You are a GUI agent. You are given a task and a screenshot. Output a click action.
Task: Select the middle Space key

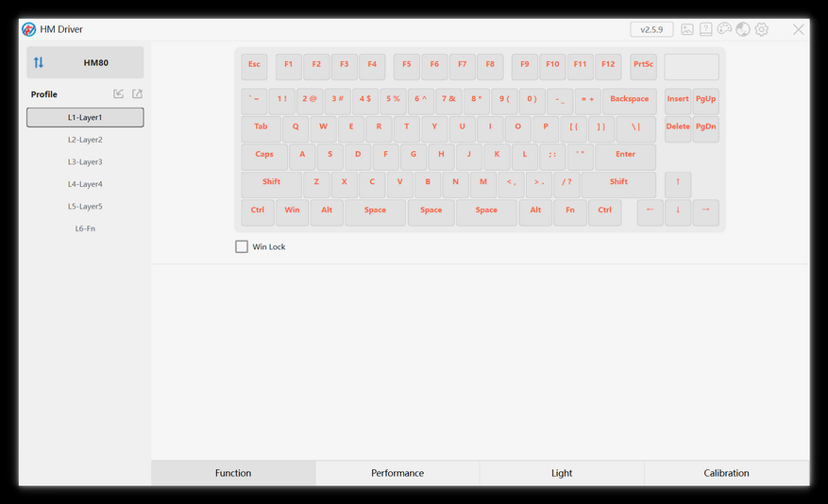[x=431, y=212]
